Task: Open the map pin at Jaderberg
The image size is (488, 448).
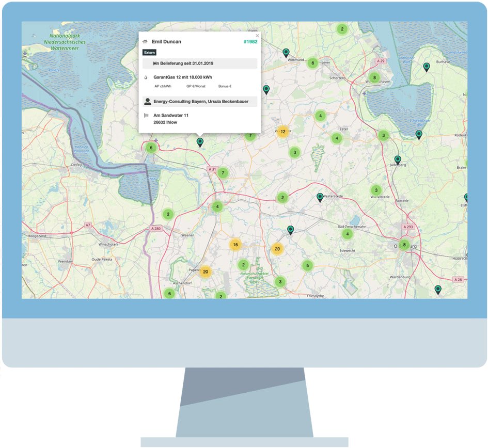Action: click(x=398, y=160)
